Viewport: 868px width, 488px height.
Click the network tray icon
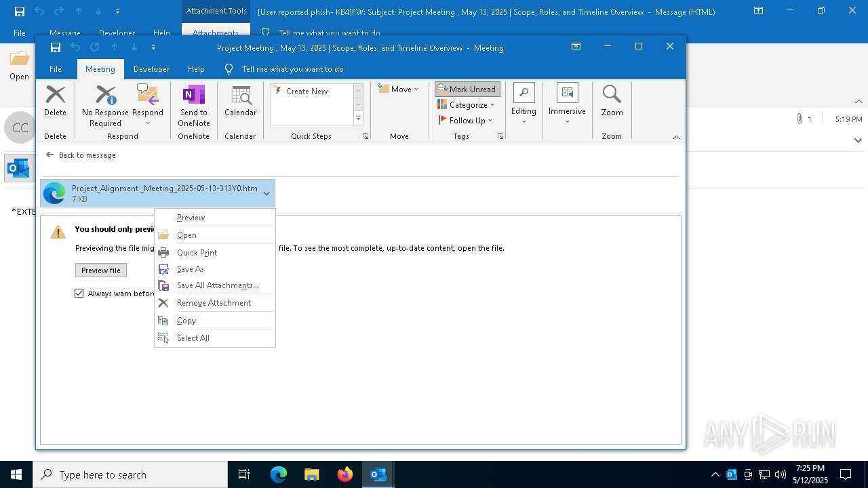(x=764, y=474)
